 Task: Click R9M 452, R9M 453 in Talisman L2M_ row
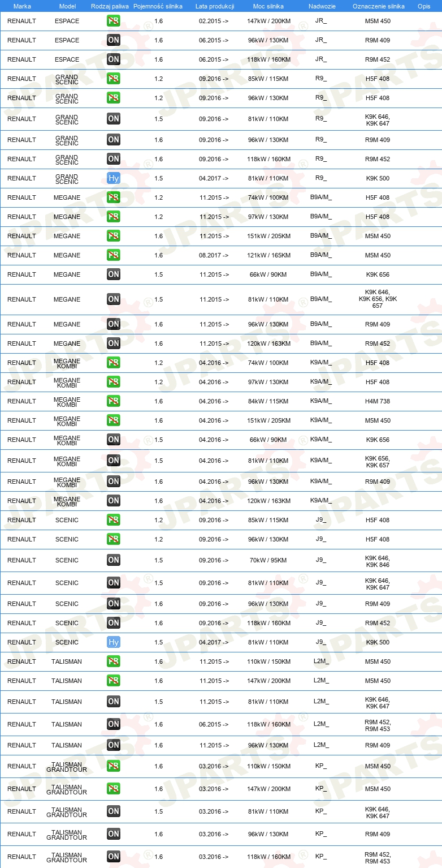click(378, 725)
